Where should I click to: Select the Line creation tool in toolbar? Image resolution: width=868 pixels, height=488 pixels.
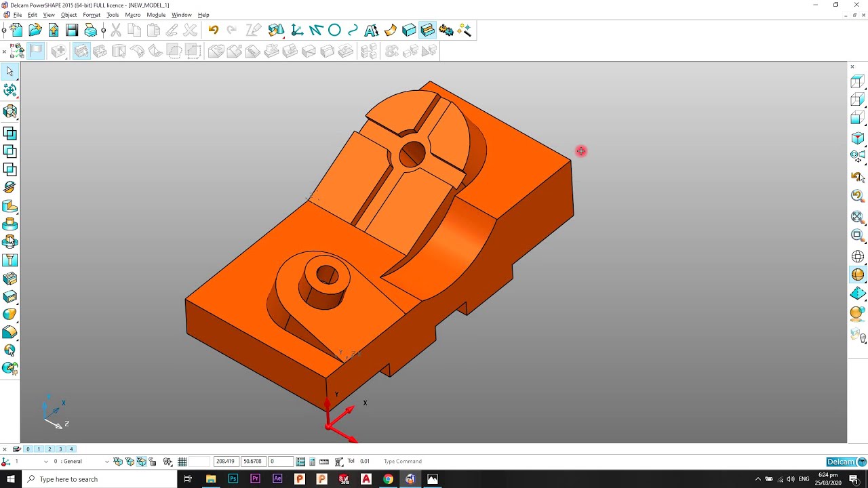click(316, 30)
